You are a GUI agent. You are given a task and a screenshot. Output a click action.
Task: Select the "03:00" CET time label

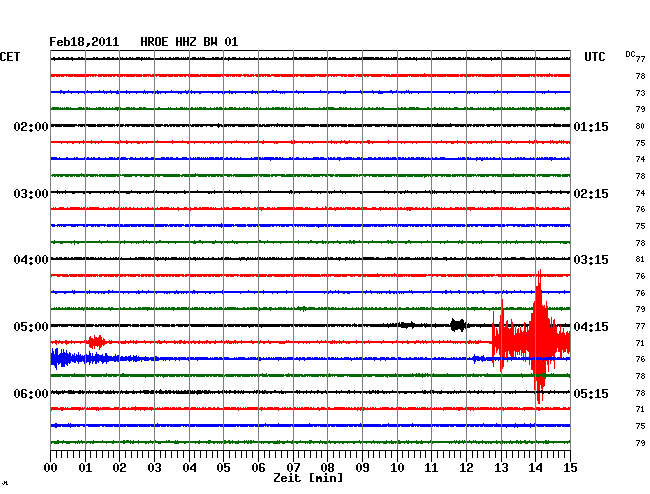click(31, 194)
